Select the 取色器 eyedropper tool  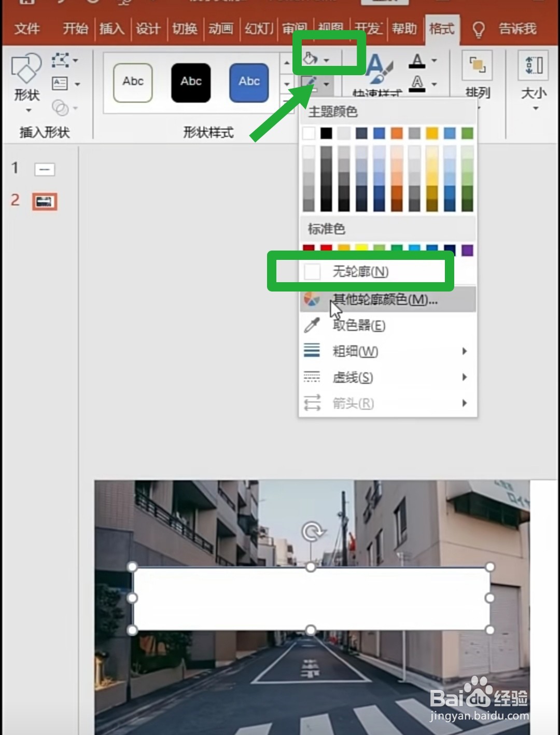pyautogui.click(x=312, y=326)
